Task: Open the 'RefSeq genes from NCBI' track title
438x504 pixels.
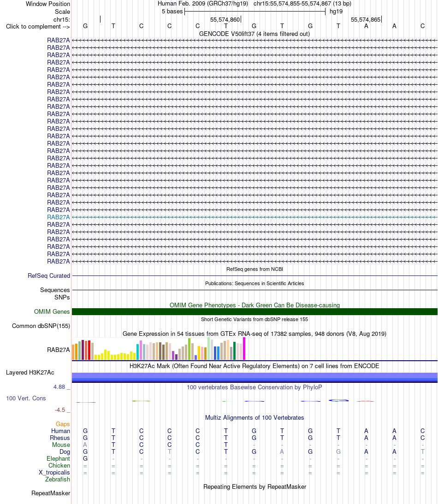Action: pyautogui.click(x=255, y=269)
